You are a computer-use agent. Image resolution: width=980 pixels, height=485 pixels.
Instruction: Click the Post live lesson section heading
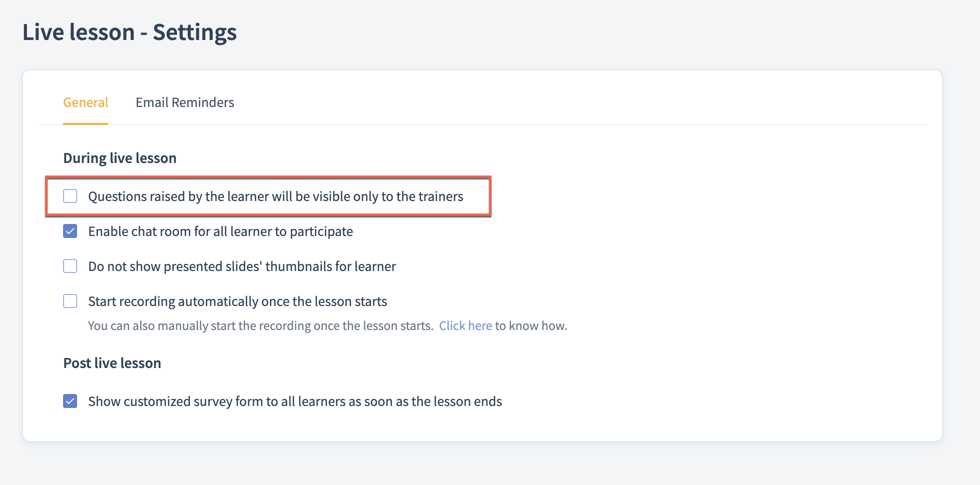tap(112, 363)
